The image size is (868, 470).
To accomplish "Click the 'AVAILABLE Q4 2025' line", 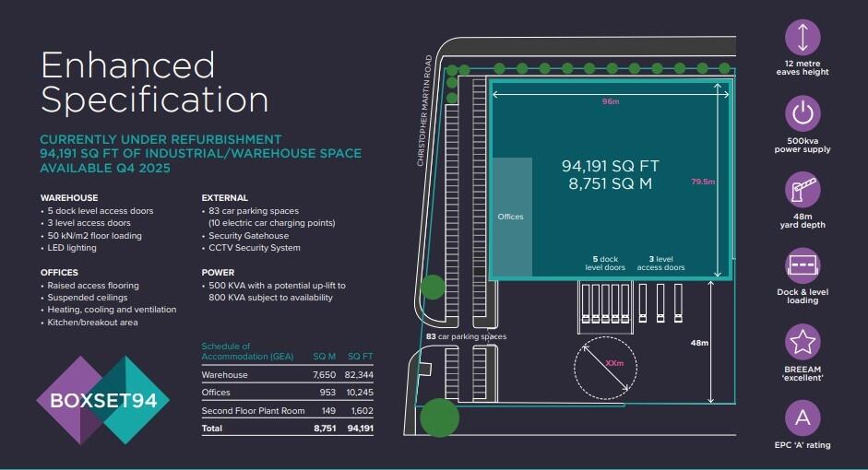I will click(105, 168).
